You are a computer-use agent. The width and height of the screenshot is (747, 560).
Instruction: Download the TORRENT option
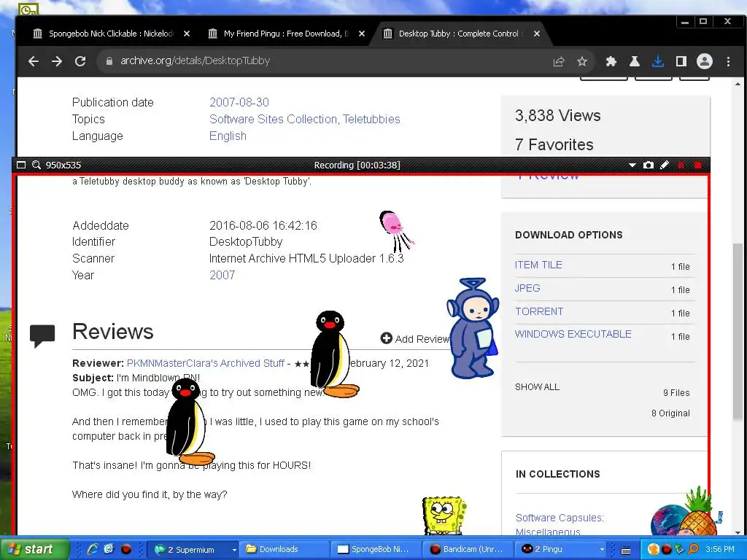[x=539, y=311]
